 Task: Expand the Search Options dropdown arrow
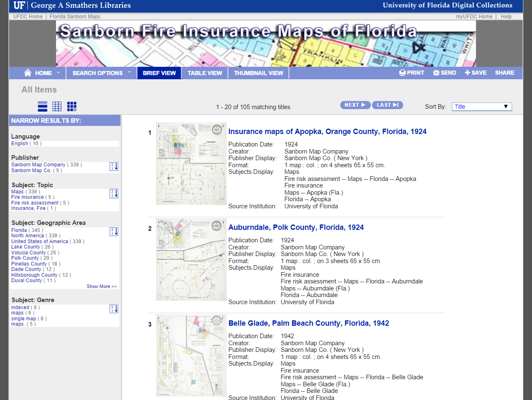pos(130,73)
